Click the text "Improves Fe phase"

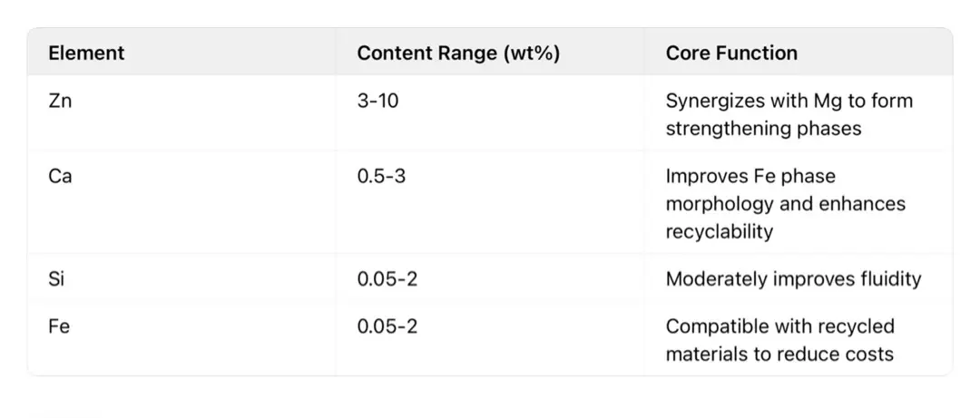(x=750, y=176)
